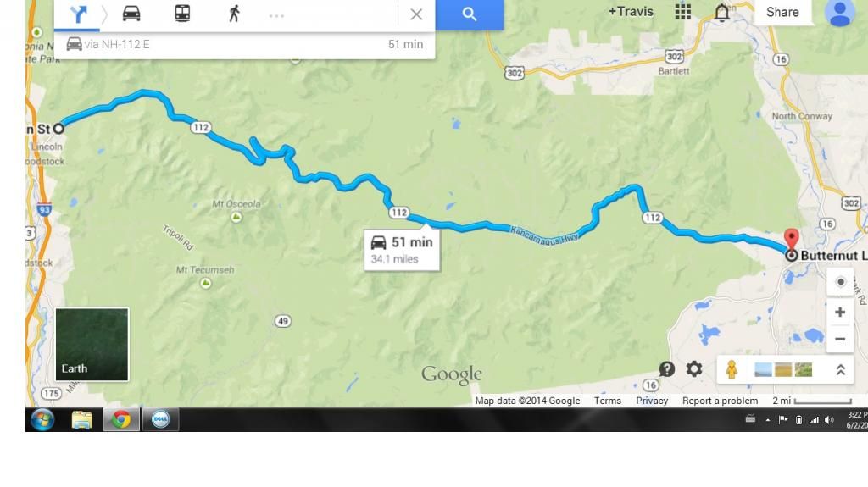Select the transit mode bus icon
Image resolution: width=868 pixels, height=487 pixels.
pyautogui.click(x=182, y=14)
